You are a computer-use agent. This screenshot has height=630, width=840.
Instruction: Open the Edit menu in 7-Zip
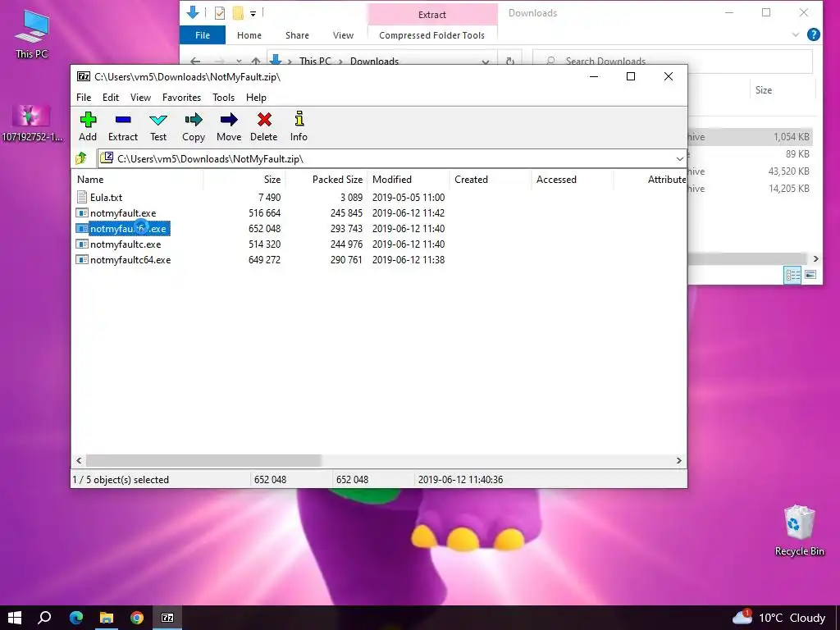pos(111,98)
